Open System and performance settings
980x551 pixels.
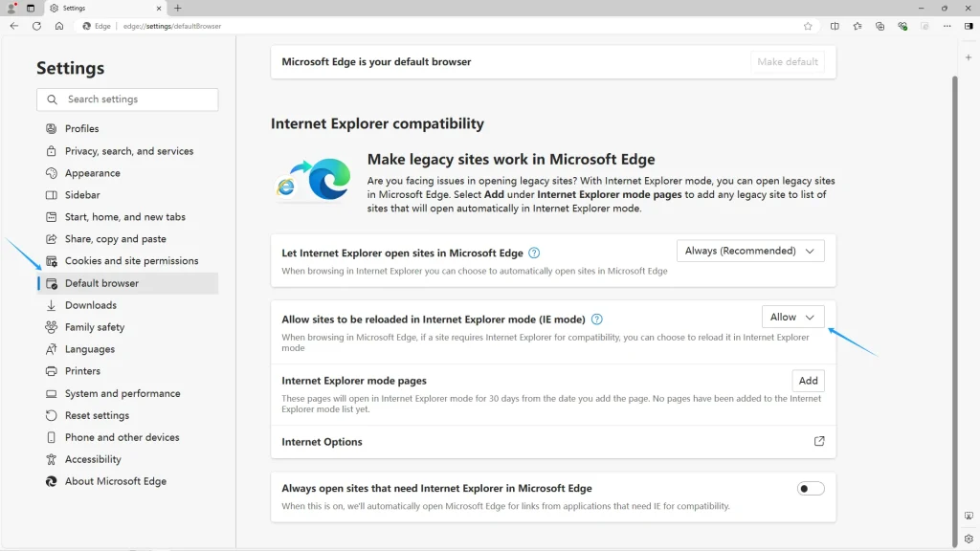(122, 393)
